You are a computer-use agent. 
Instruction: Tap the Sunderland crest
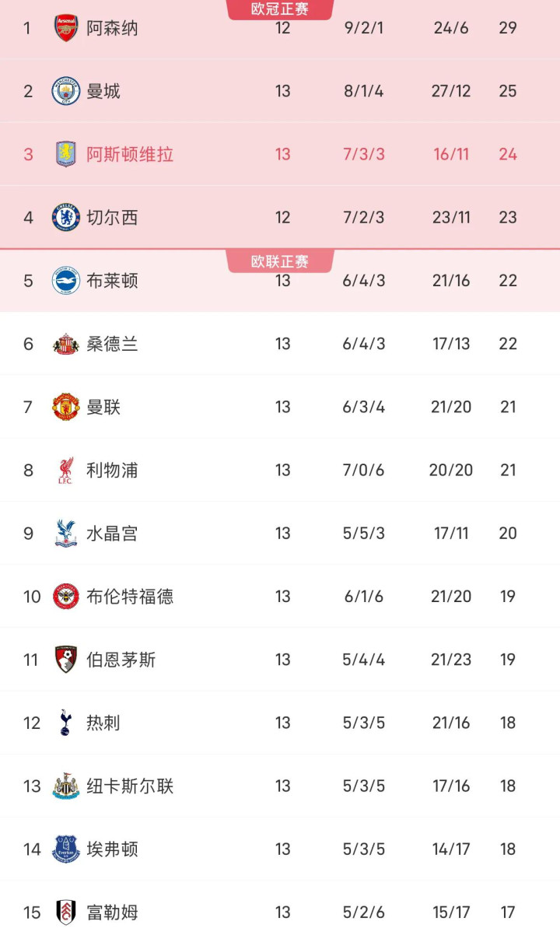click(x=66, y=344)
